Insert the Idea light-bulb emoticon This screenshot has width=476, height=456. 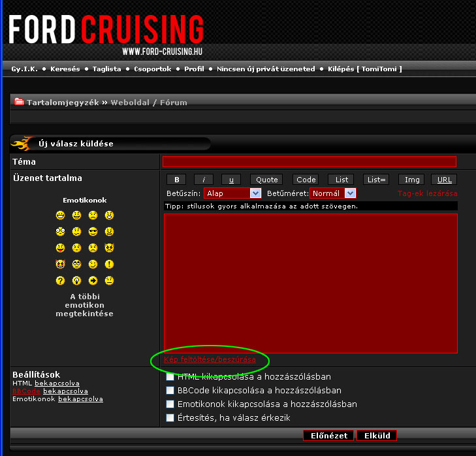(77, 280)
